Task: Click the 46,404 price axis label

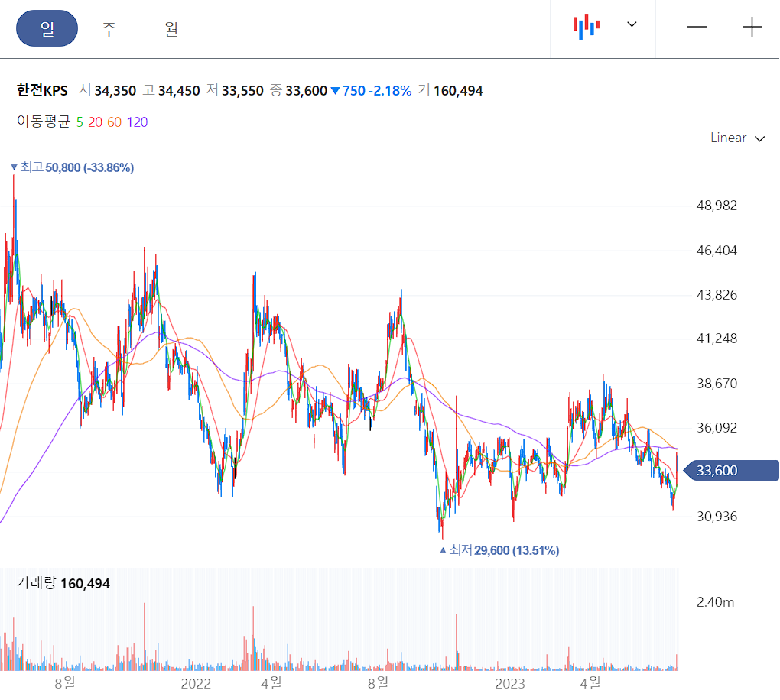Action: (717, 250)
